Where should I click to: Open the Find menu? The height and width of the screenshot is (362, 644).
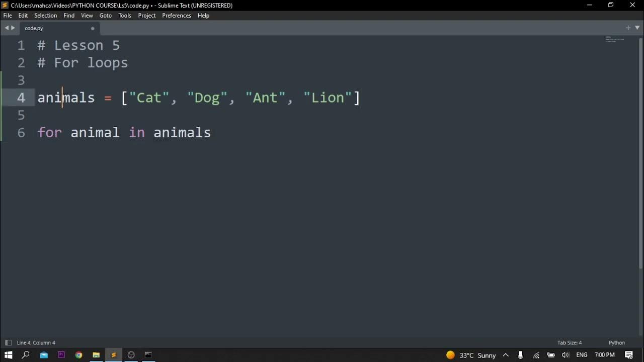69,16
